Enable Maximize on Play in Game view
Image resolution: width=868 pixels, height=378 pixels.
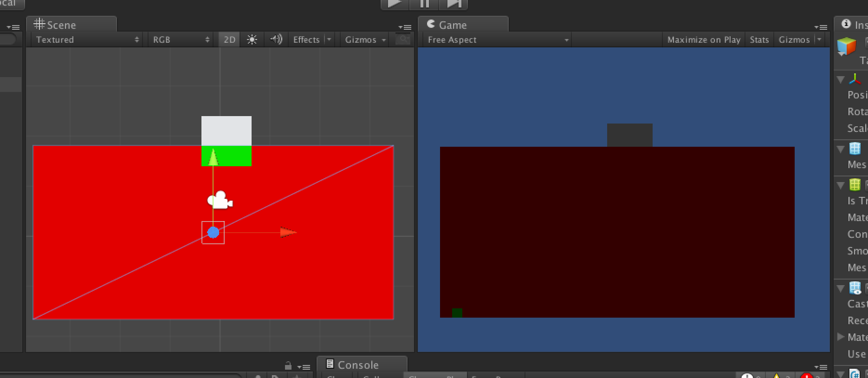point(704,39)
